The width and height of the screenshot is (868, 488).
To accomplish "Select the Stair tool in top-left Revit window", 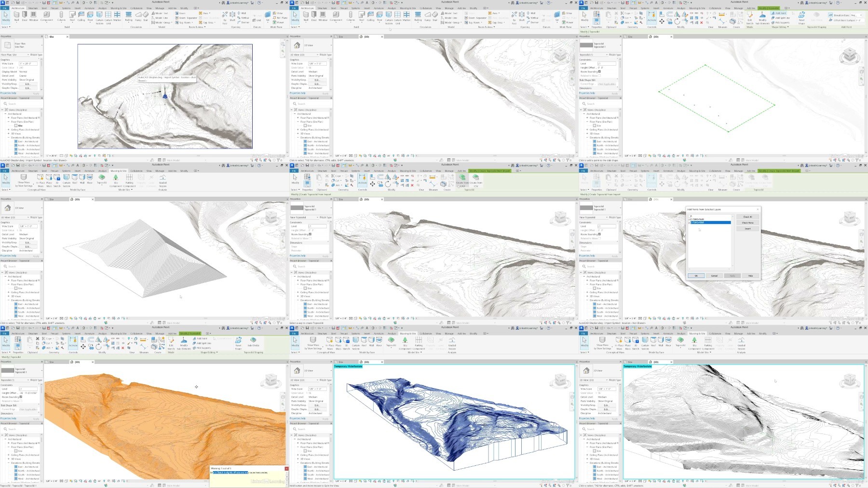I will coord(145,16).
